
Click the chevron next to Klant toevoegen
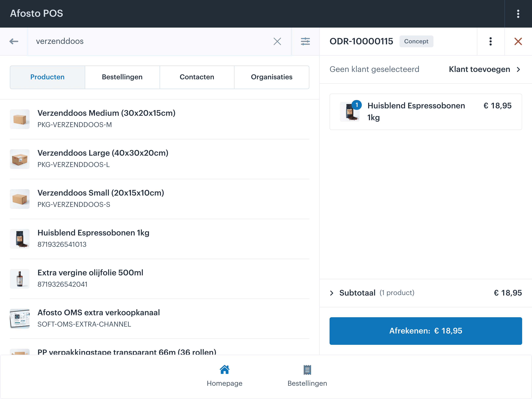[x=519, y=69]
